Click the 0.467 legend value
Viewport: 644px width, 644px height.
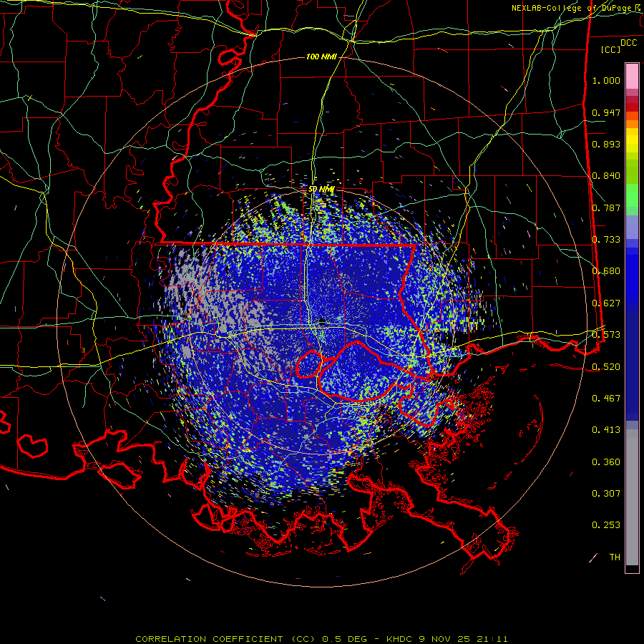tap(606, 399)
